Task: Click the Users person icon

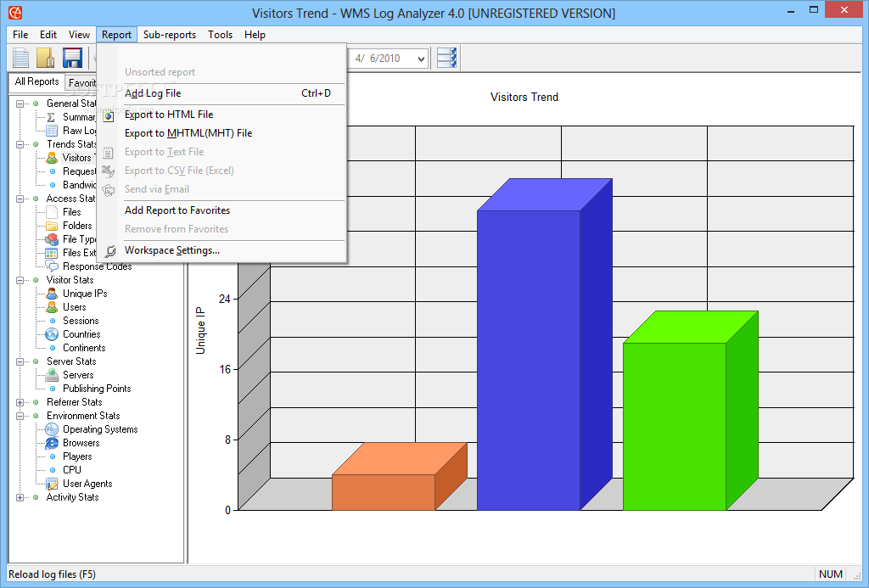Action: (52, 307)
